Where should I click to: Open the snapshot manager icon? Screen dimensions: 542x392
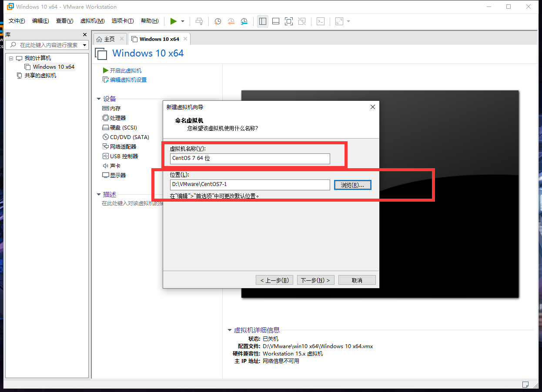(244, 21)
